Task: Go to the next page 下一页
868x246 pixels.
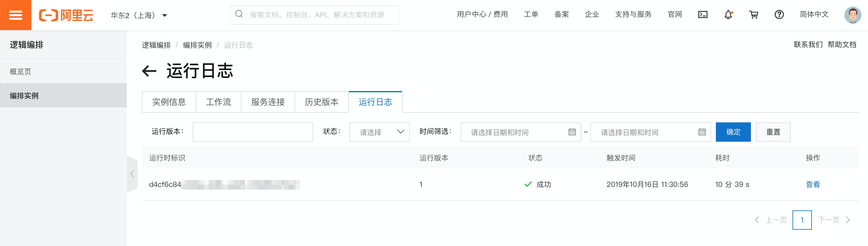Action: pos(834,220)
